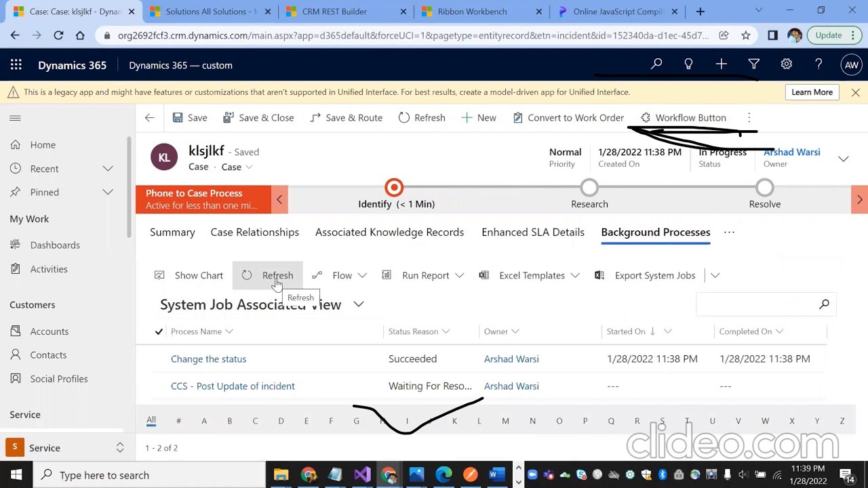Click Convert to Work Order
Viewport: 868px width, 488px height.
tap(568, 118)
